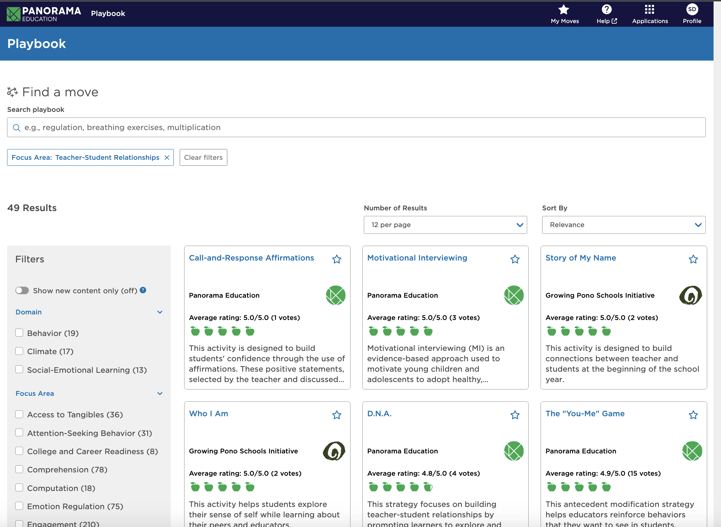Click the Panorama Education logo
721x527 pixels.
click(44, 14)
